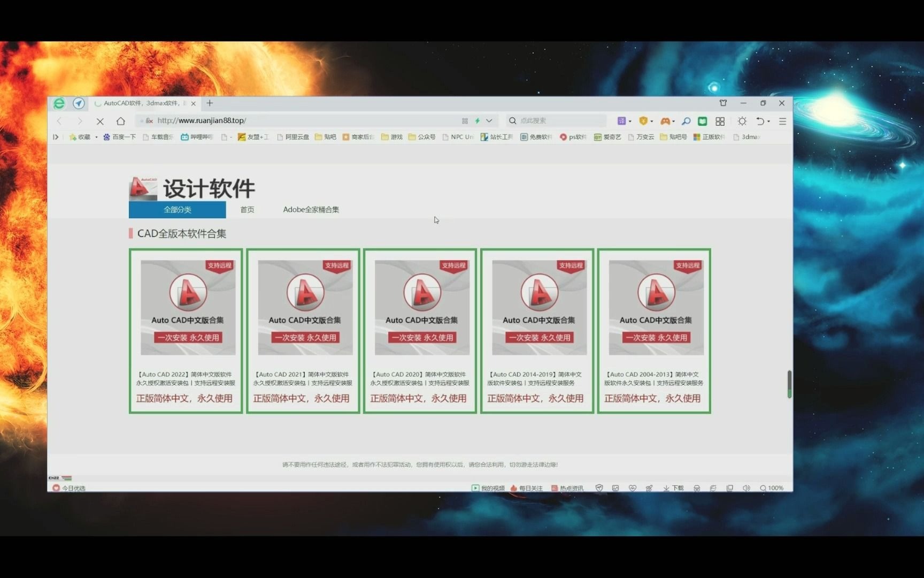Expand the undo closed tab dropdown
This screenshot has height=578, width=924.
tap(769, 121)
